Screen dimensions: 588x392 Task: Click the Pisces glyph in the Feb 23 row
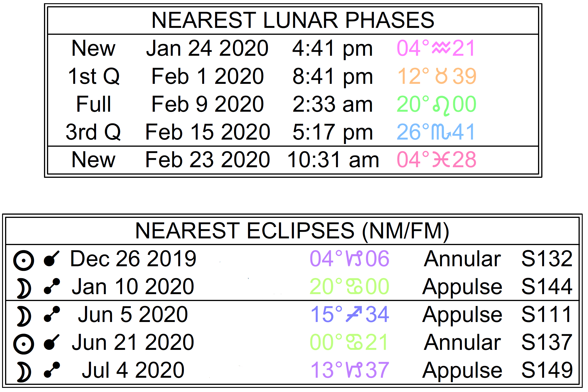(x=441, y=160)
